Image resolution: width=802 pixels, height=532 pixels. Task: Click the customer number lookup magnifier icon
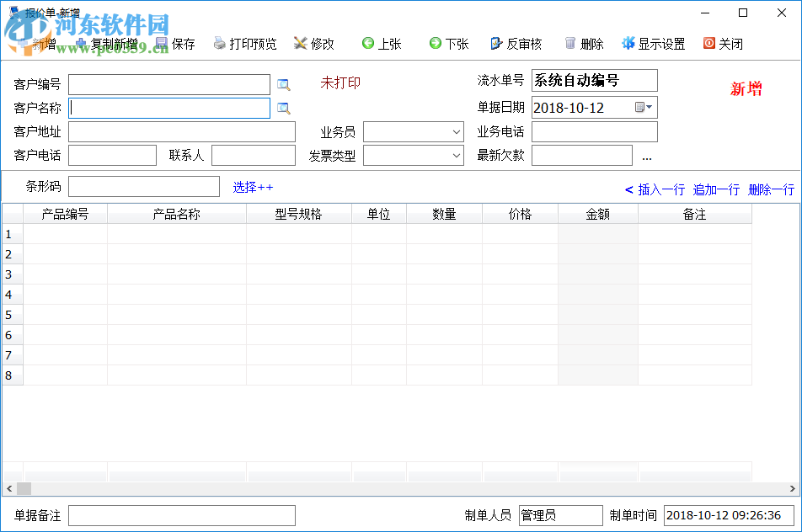click(x=283, y=84)
